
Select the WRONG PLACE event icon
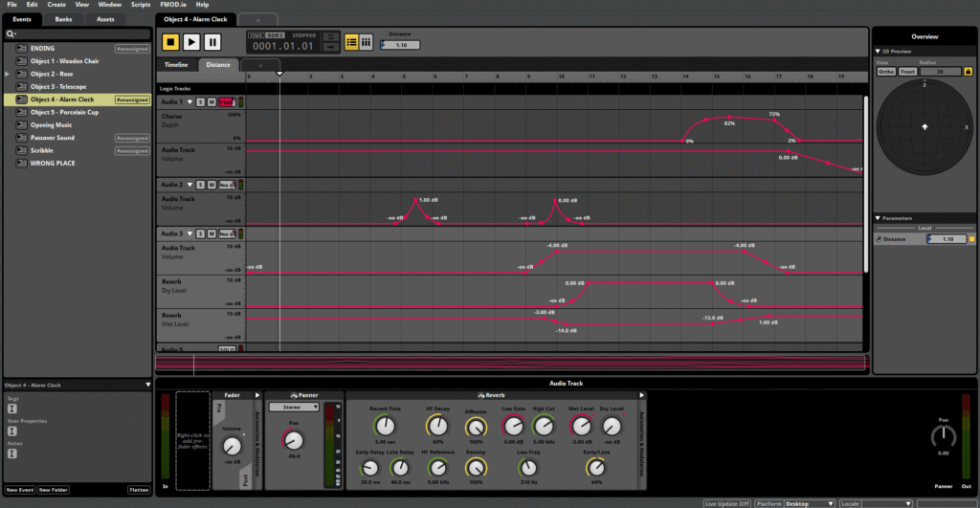click(21, 163)
